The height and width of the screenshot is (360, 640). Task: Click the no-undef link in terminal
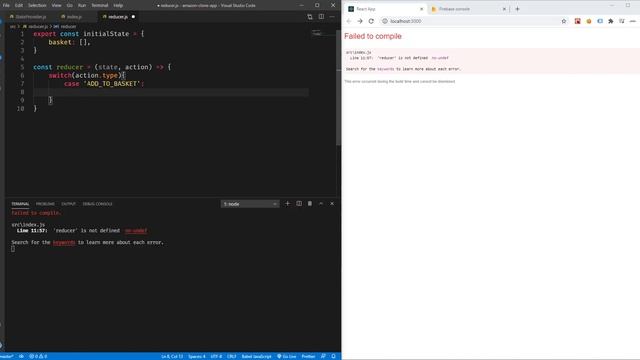[x=136, y=231]
